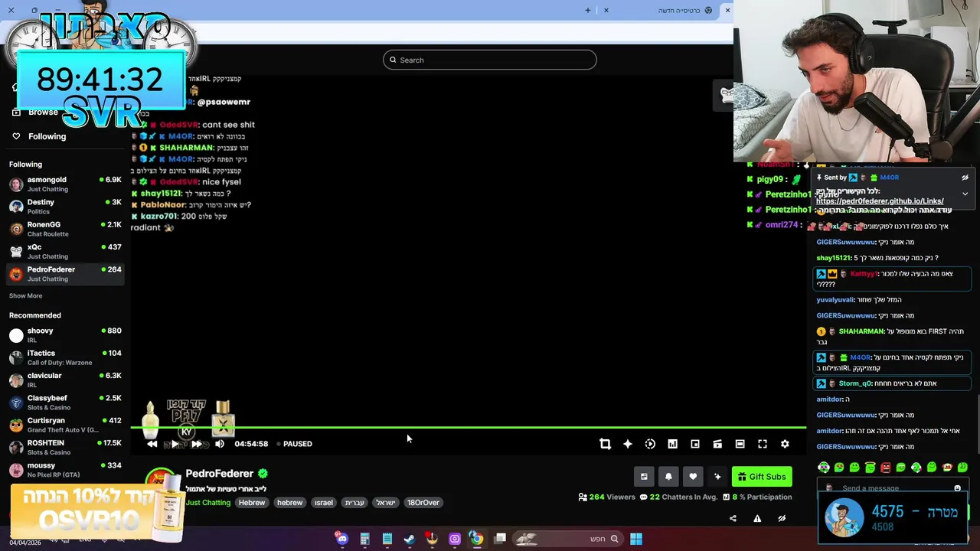Open Calculator from the taskbar
Screen dimensions: 980x551
pos(364,539)
